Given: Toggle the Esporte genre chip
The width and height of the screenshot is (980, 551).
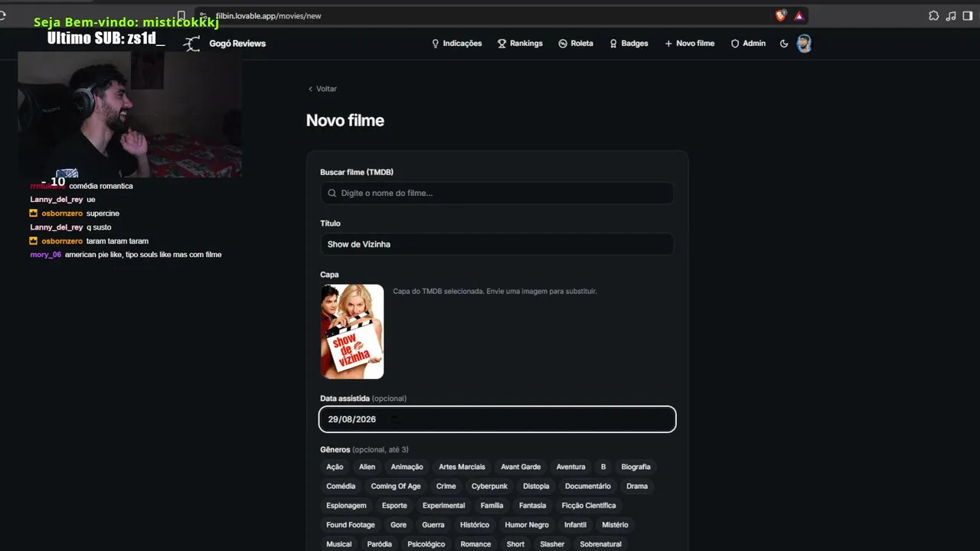Looking at the screenshot, I should click(394, 505).
